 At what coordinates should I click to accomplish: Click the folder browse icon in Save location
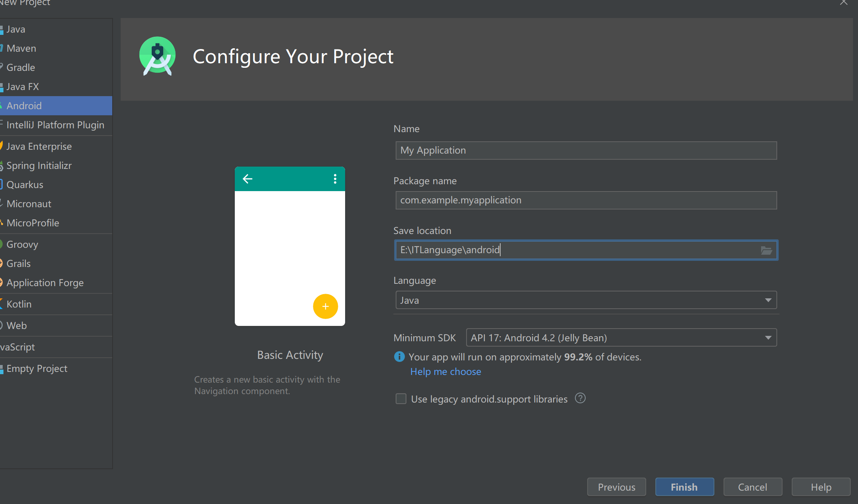pyautogui.click(x=766, y=250)
